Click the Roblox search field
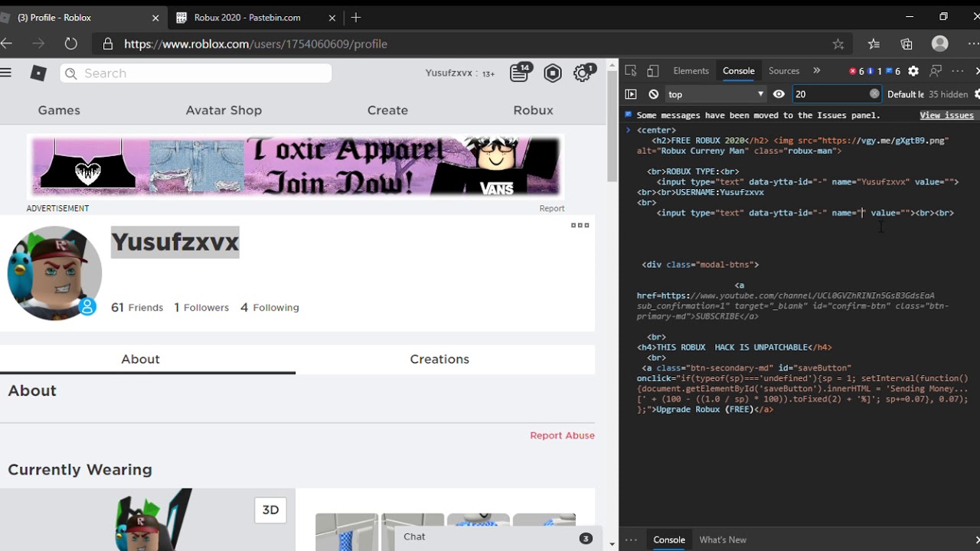Image resolution: width=980 pixels, height=551 pixels. (196, 73)
